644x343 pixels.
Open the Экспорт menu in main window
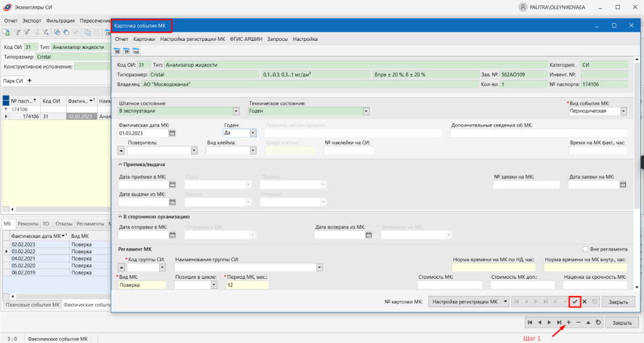pyautogui.click(x=31, y=21)
